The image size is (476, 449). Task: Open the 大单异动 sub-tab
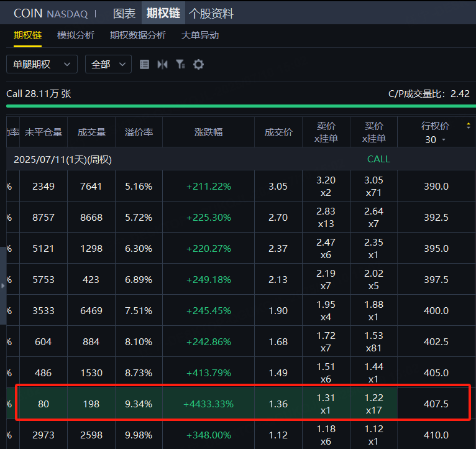pyautogui.click(x=200, y=35)
